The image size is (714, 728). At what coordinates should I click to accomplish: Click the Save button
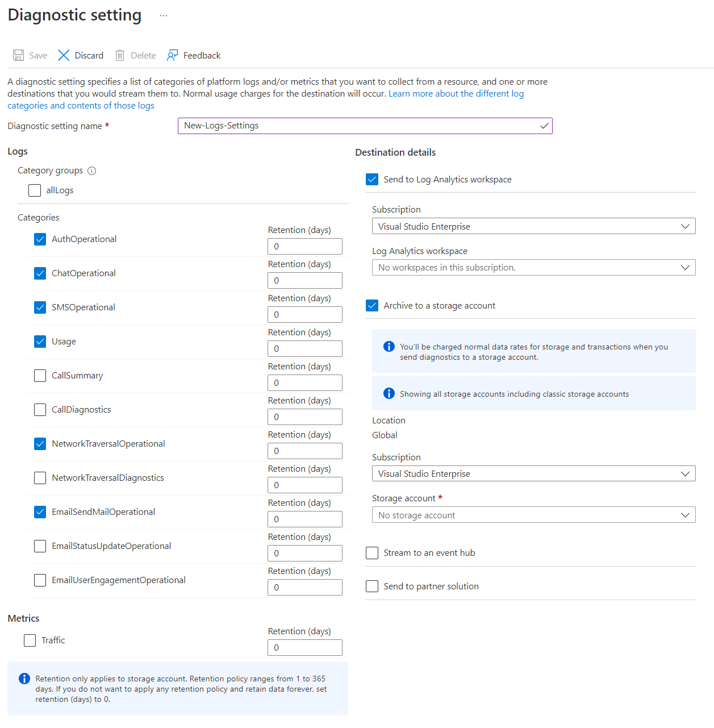click(30, 55)
